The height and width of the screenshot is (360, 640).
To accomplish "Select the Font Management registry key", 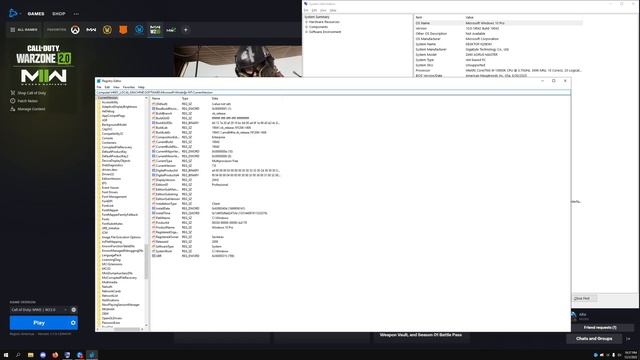I will 114,197.
